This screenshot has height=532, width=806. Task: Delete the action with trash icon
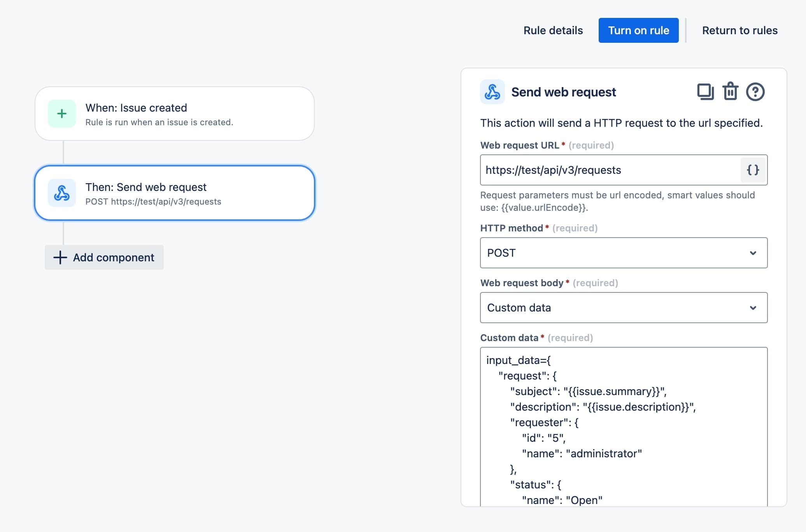[x=730, y=92]
